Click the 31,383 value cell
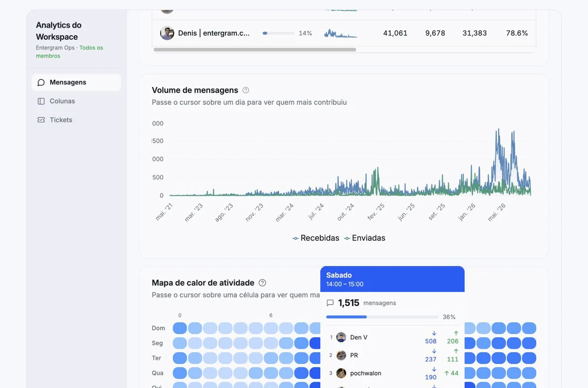588x388 pixels. (474, 33)
